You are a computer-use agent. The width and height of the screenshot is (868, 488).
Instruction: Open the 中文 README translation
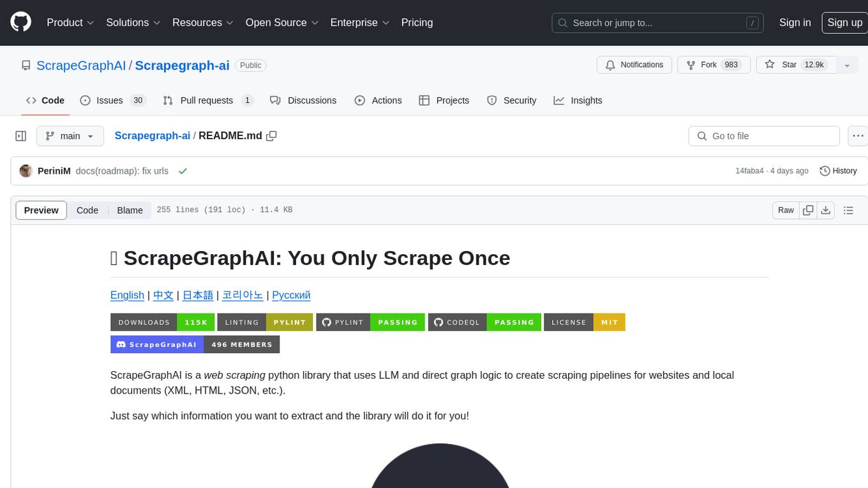point(163,295)
